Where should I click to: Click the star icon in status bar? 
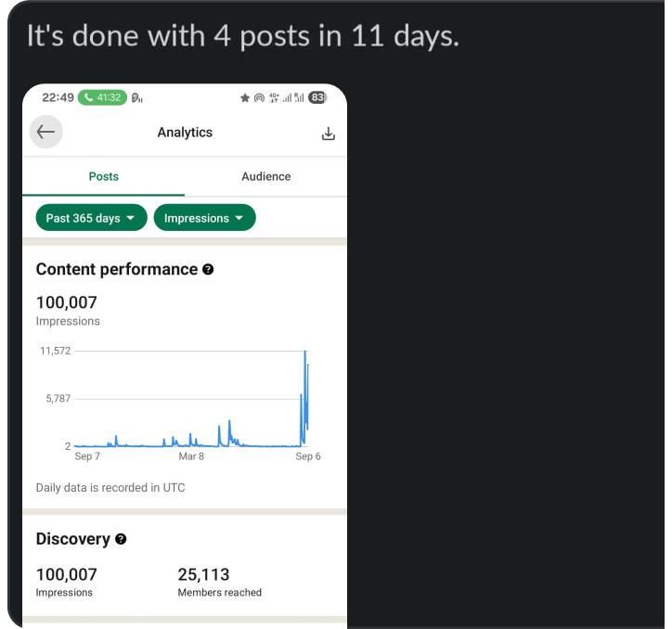pyautogui.click(x=245, y=97)
